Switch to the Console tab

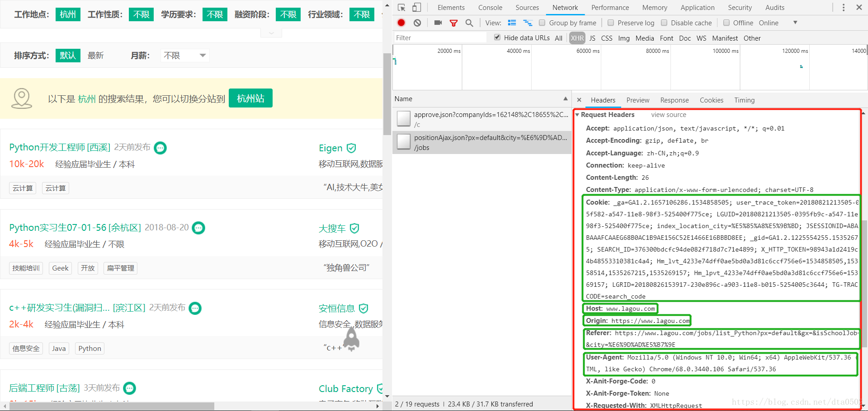coord(490,8)
